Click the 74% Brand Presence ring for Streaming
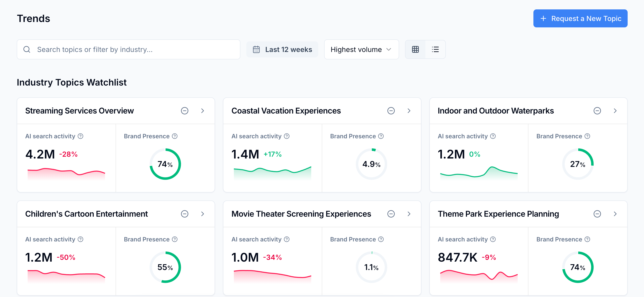This screenshot has width=644, height=297. [x=165, y=164]
